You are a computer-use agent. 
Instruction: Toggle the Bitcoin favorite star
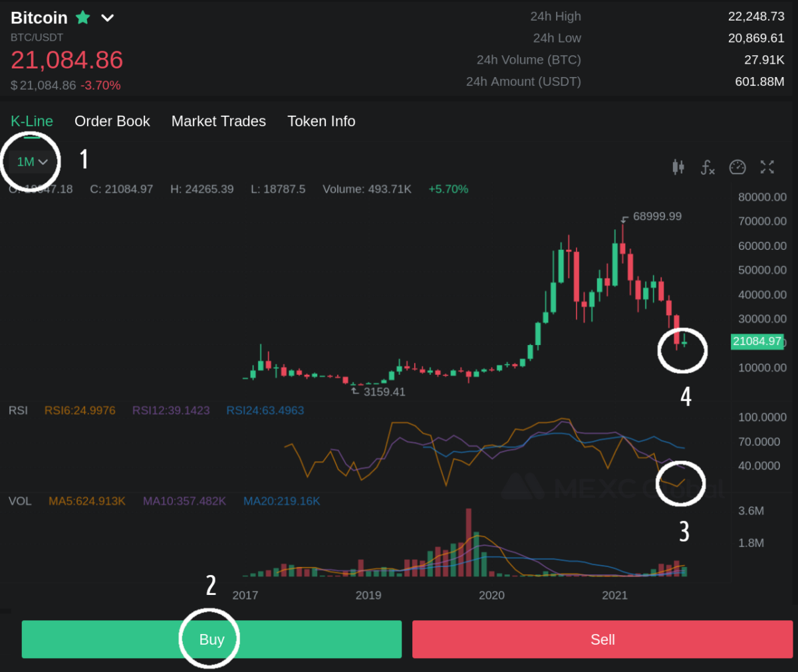tap(83, 17)
